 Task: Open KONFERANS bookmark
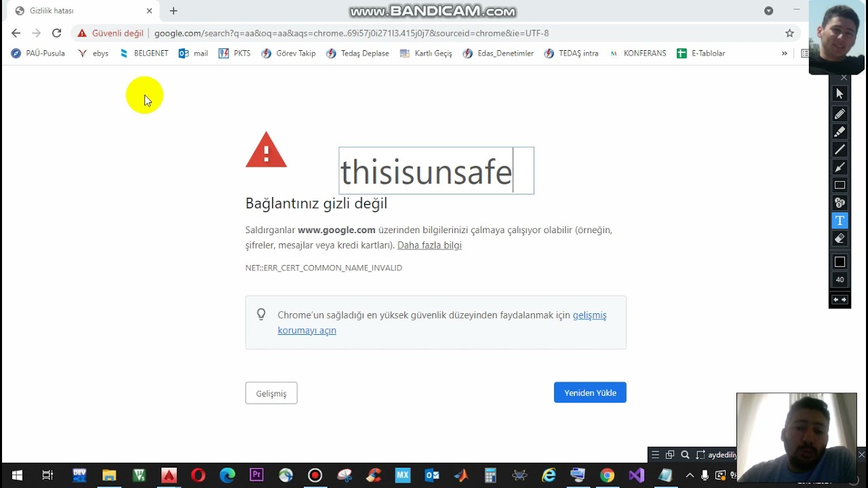point(637,54)
